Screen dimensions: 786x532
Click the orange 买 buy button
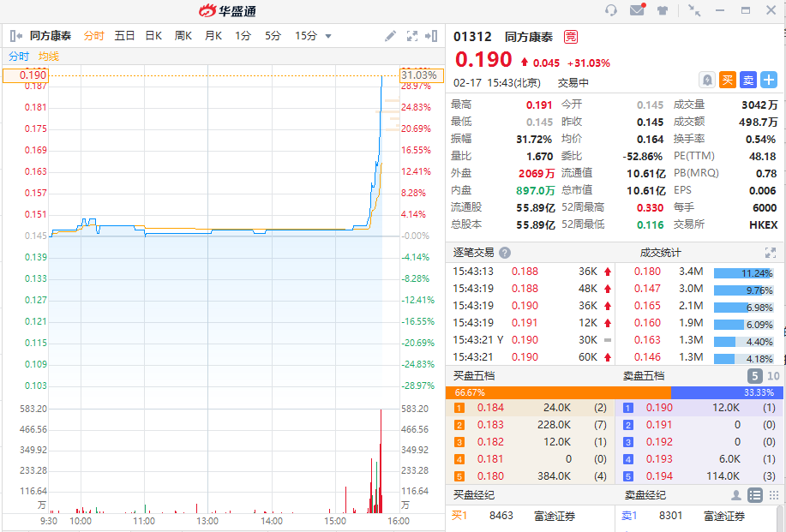click(x=728, y=80)
